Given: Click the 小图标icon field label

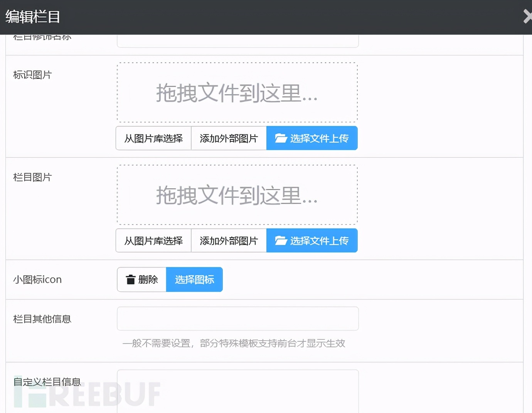Looking at the screenshot, I should (37, 280).
